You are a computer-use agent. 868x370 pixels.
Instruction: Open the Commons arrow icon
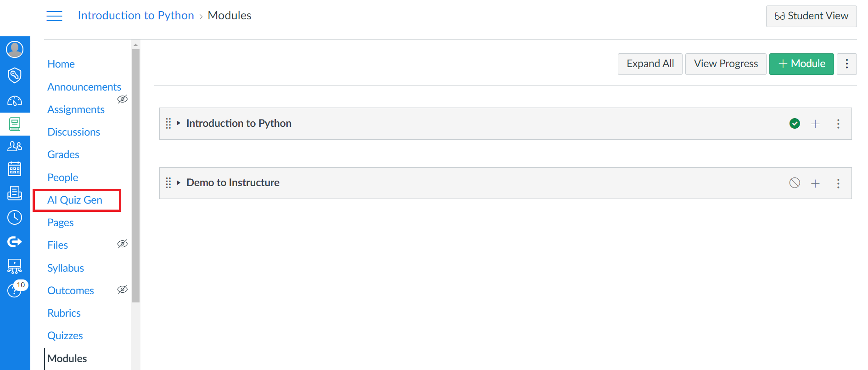click(x=15, y=241)
